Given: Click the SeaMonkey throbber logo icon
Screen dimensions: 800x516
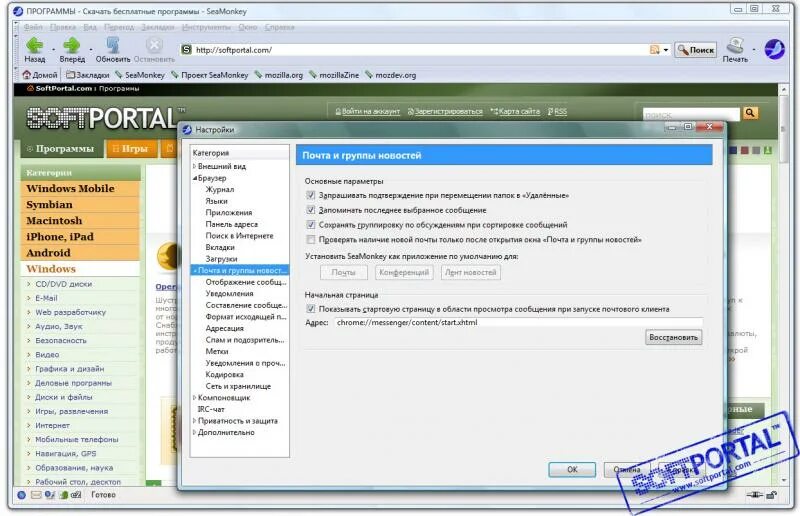Looking at the screenshot, I should tap(774, 50).
